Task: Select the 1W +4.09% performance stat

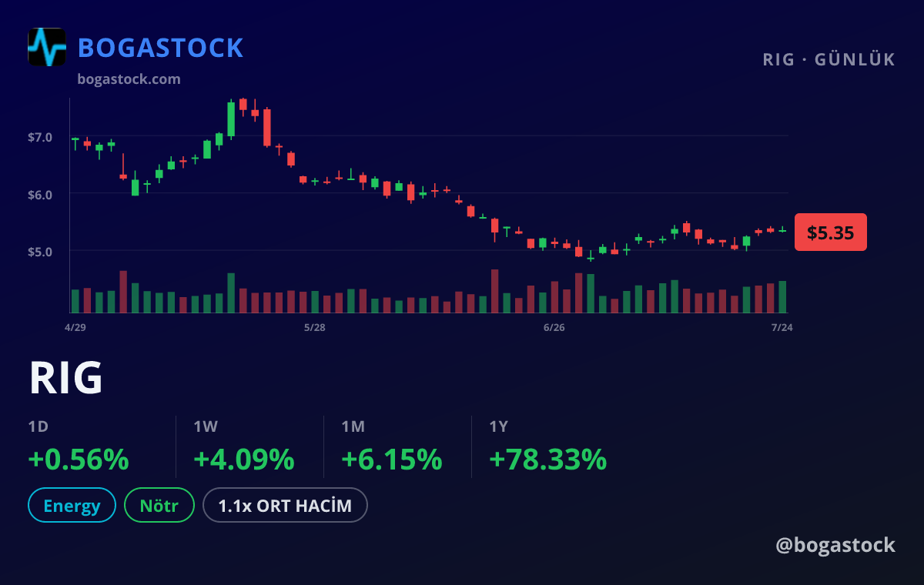Action: tap(243, 448)
